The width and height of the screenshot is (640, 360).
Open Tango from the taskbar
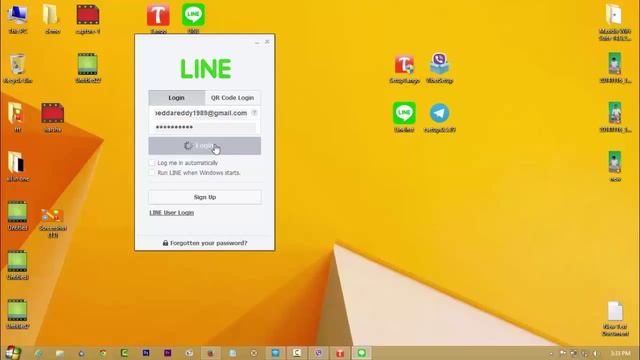(x=340, y=353)
